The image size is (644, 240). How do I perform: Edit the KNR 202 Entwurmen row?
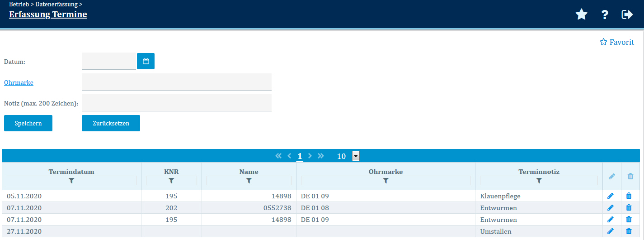click(x=611, y=208)
